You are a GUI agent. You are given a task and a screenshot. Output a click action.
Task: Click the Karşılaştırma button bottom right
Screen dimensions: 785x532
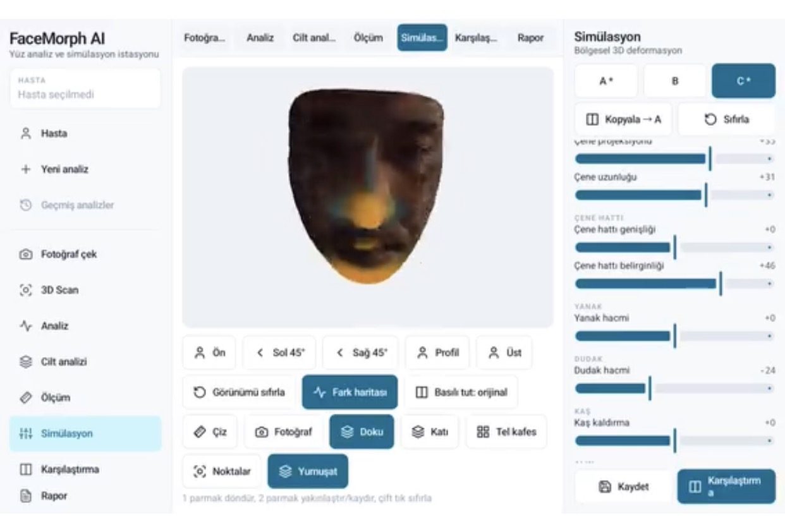[x=726, y=487]
